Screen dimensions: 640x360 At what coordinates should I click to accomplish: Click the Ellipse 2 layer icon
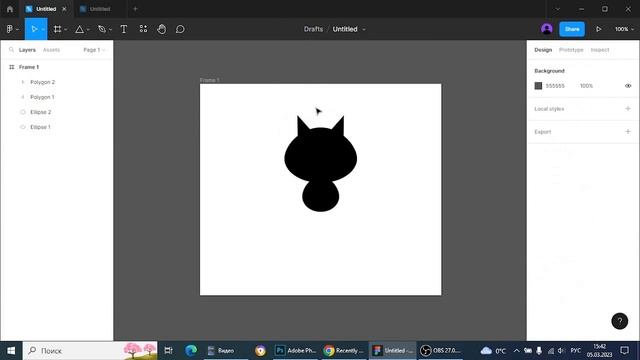point(23,112)
